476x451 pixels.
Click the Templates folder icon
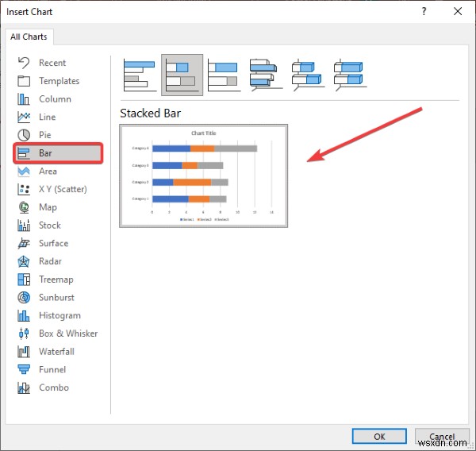pos(24,81)
